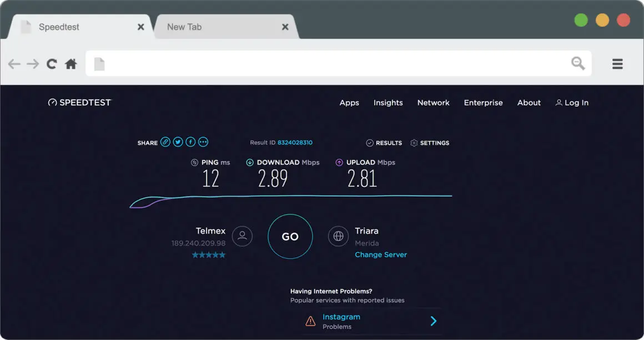
Task: Click the green window control button
Action: tap(581, 19)
